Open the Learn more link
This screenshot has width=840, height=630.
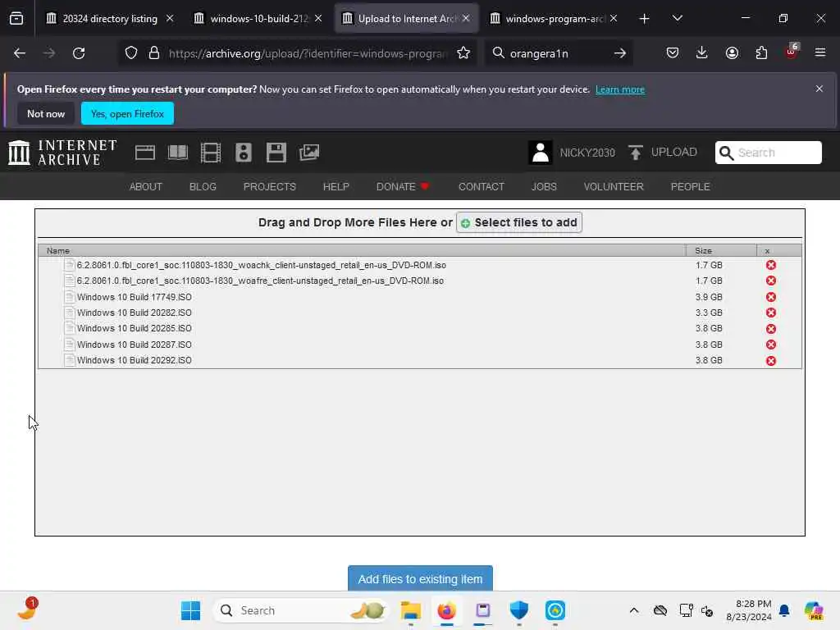click(x=620, y=89)
